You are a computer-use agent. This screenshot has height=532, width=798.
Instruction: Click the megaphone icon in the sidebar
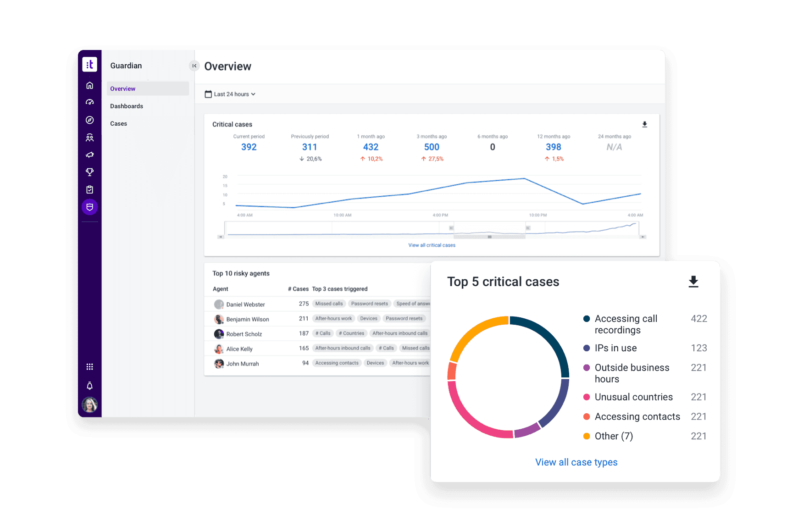point(90,155)
